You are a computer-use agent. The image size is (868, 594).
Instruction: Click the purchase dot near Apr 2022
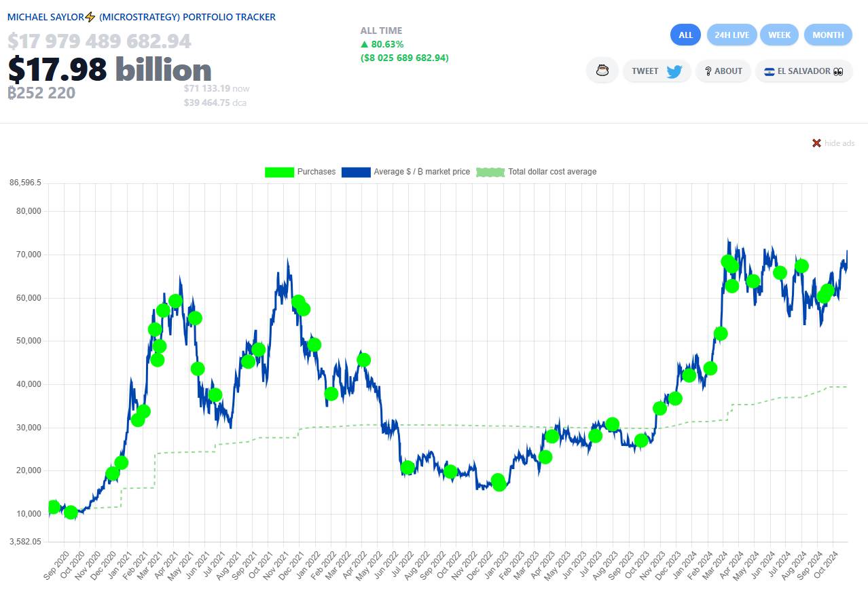[363, 360]
